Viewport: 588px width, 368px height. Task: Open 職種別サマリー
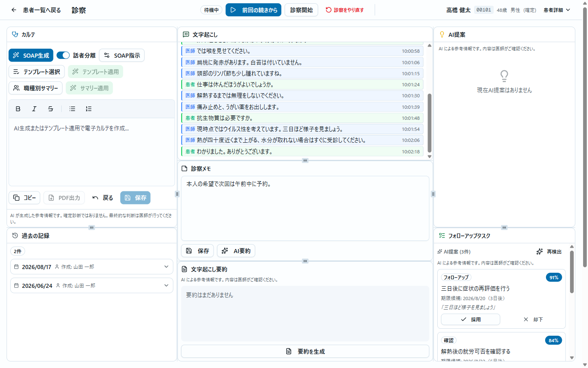point(36,88)
